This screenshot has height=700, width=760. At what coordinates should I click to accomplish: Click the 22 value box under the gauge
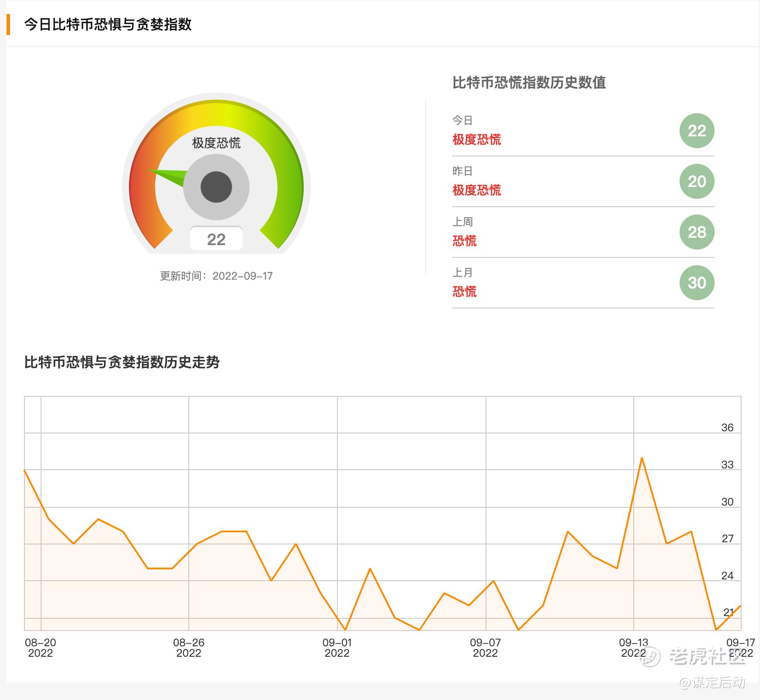pyautogui.click(x=216, y=239)
